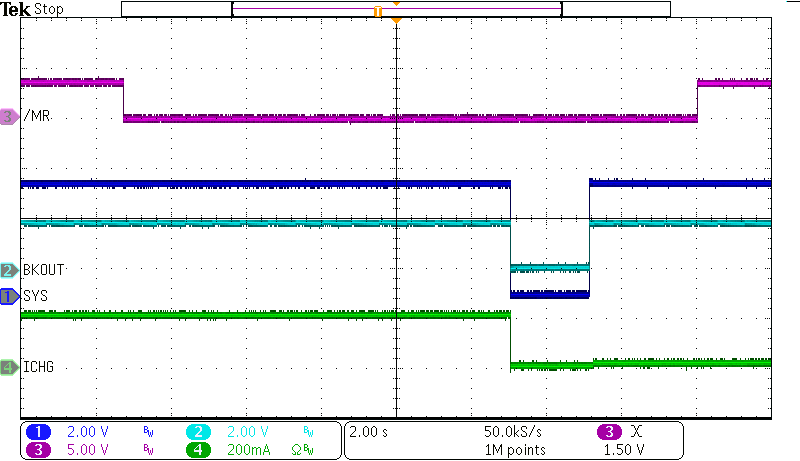Click the channel 4 ICHG ground marker
800x461 pixels.
(x=9, y=367)
